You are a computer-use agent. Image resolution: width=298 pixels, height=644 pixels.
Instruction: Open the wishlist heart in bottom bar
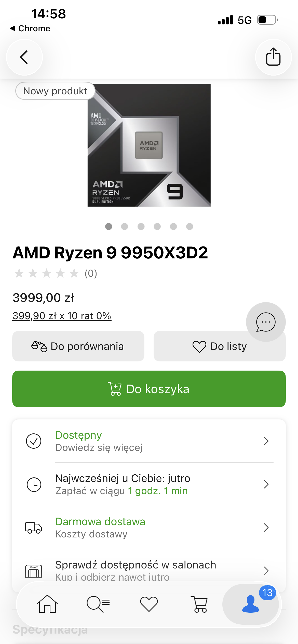tap(149, 604)
